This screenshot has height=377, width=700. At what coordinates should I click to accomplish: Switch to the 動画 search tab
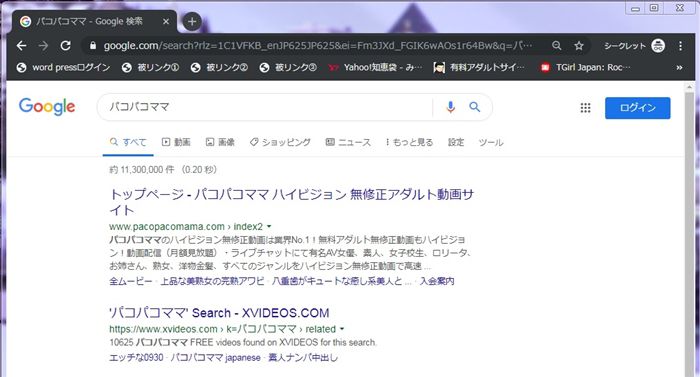[x=176, y=142]
